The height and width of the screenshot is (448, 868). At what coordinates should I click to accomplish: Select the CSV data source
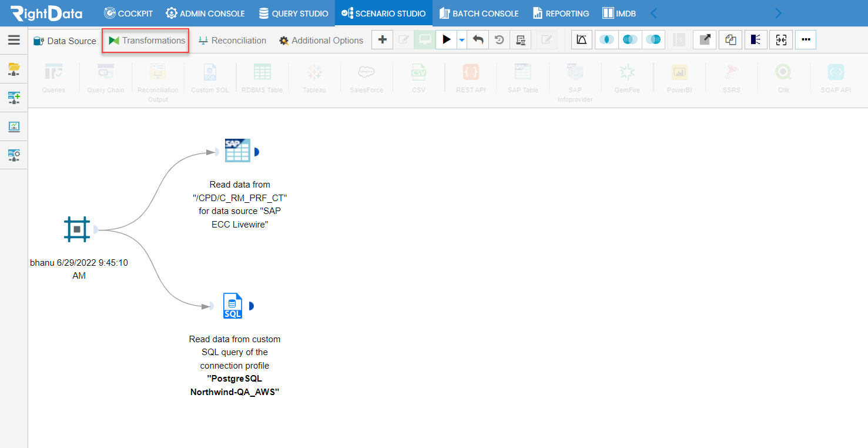pyautogui.click(x=418, y=78)
